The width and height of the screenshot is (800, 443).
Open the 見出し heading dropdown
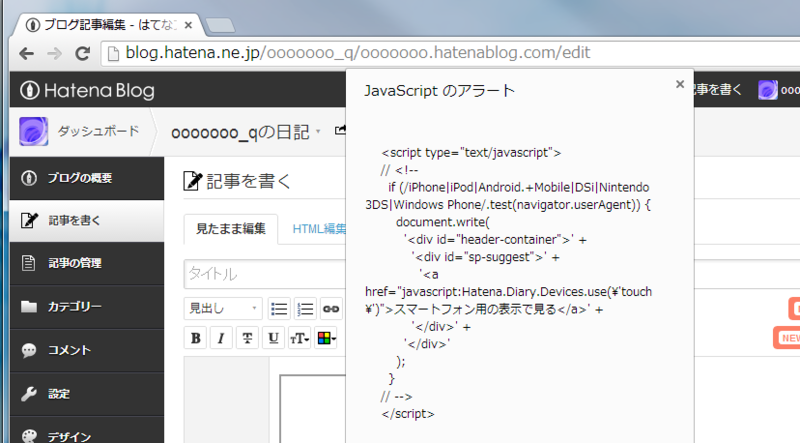(x=223, y=308)
